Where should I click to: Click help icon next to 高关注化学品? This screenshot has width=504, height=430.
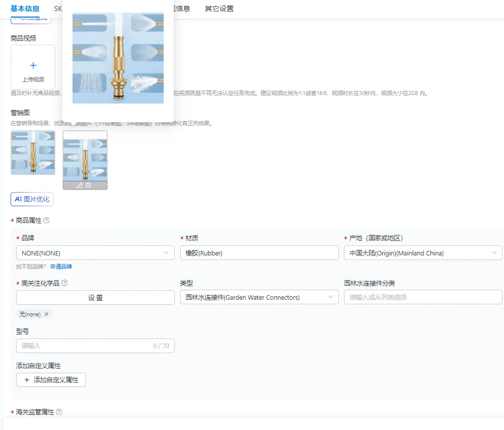click(x=64, y=283)
